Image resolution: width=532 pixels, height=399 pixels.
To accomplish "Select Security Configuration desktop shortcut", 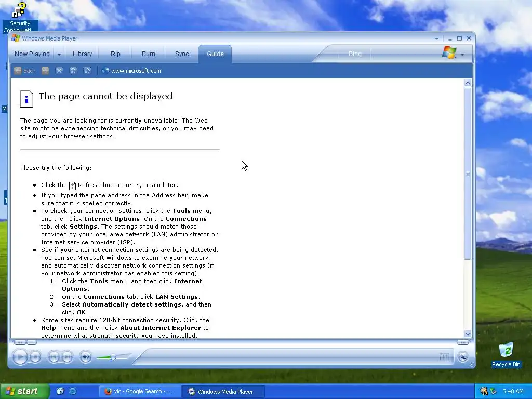I will [20, 17].
